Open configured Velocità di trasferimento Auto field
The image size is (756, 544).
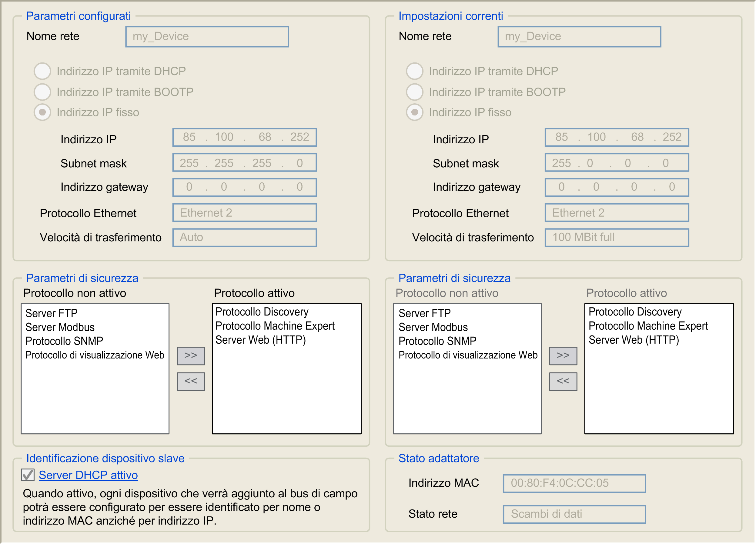click(x=244, y=237)
